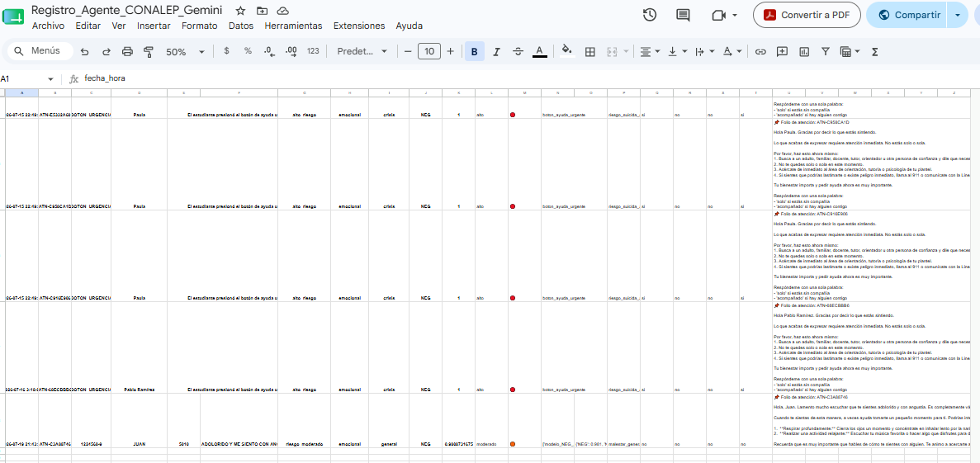
Task: Click the move to folder icon
Action: (262, 11)
